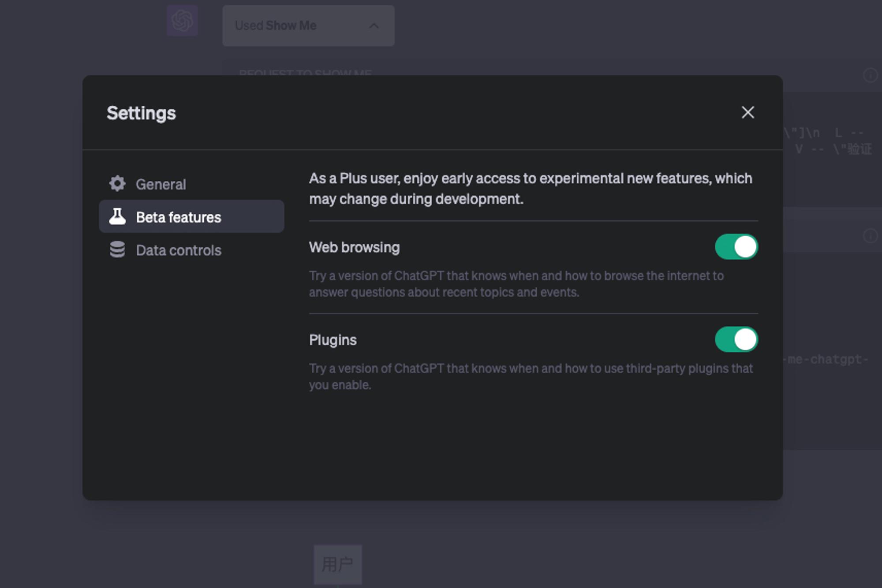The image size is (882, 588).
Task: Click the Web browsing label
Action: coord(354,247)
